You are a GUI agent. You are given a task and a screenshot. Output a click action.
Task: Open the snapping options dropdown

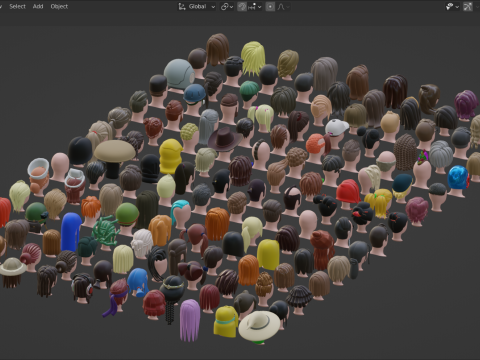(255, 6)
